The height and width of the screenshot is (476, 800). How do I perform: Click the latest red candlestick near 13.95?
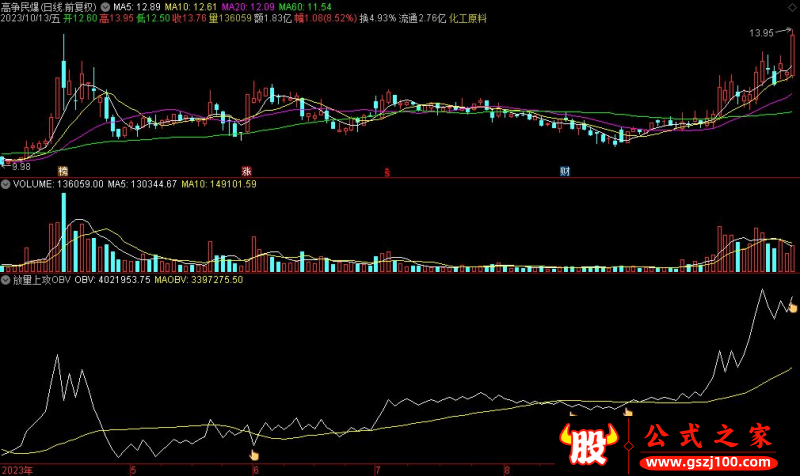point(792,55)
